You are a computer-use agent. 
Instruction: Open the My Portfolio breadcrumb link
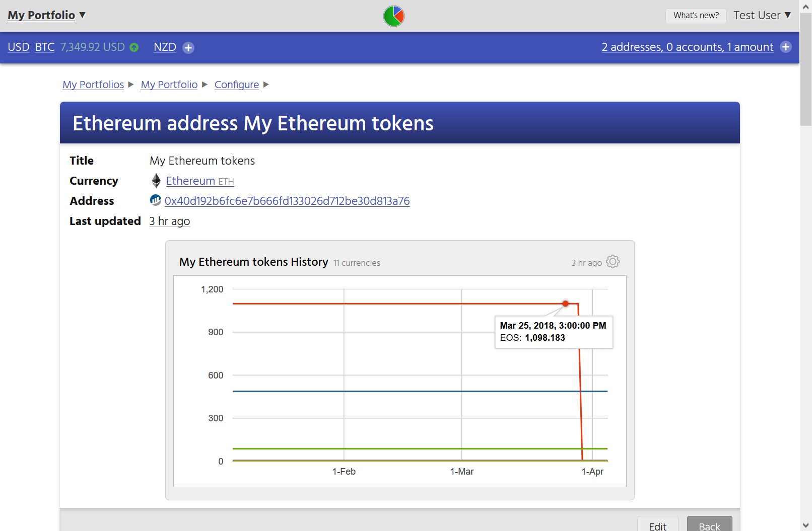[169, 85]
